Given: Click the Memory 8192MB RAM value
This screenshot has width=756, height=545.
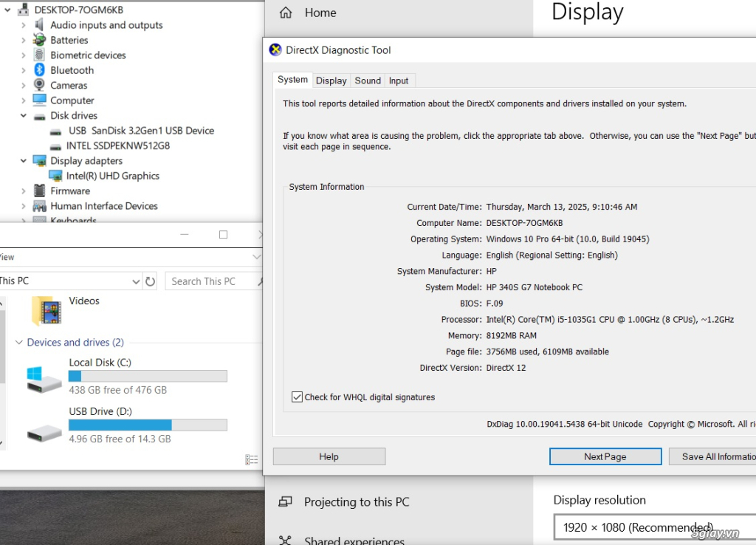Looking at the screenshot, I should 511,336.
